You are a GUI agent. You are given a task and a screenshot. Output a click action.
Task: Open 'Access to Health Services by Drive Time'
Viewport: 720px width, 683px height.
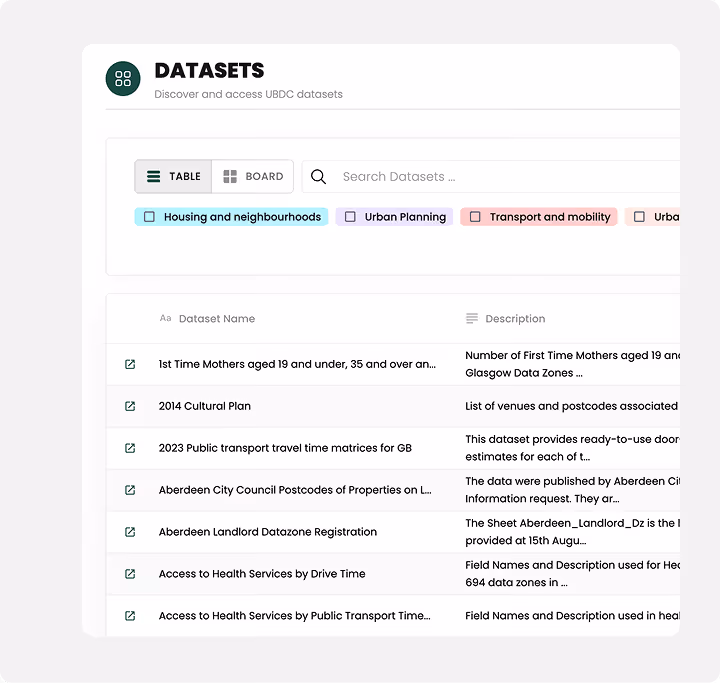click(x=262, y=574)
